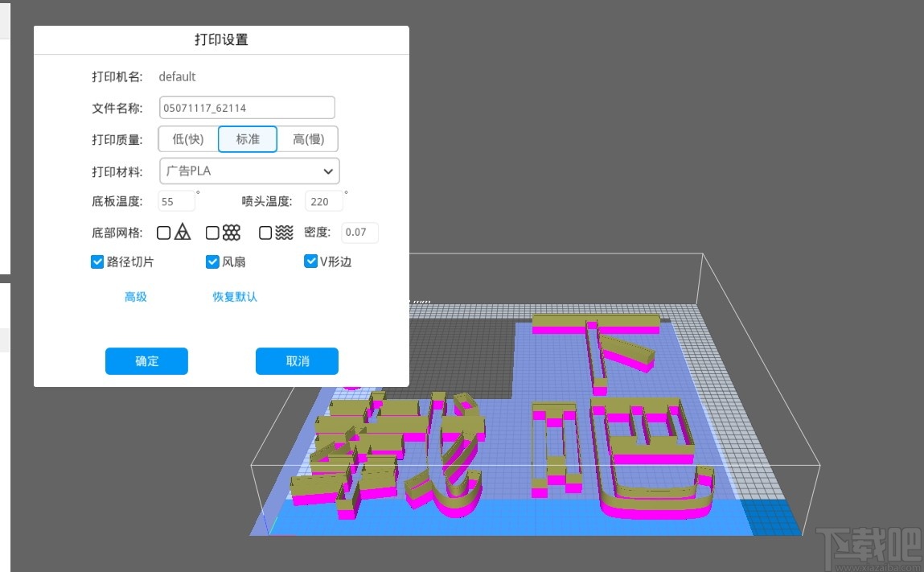Cancel the print setup via 取消
The image size is (924, 572).
[297, 361]
